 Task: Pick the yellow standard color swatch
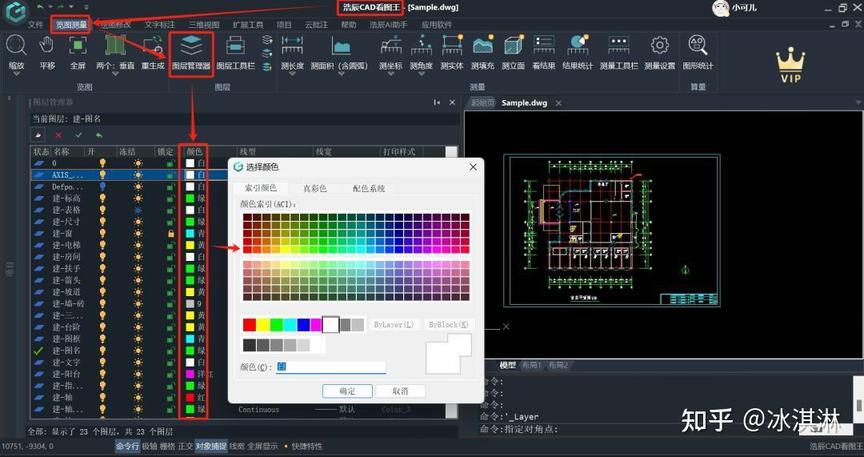263,325
